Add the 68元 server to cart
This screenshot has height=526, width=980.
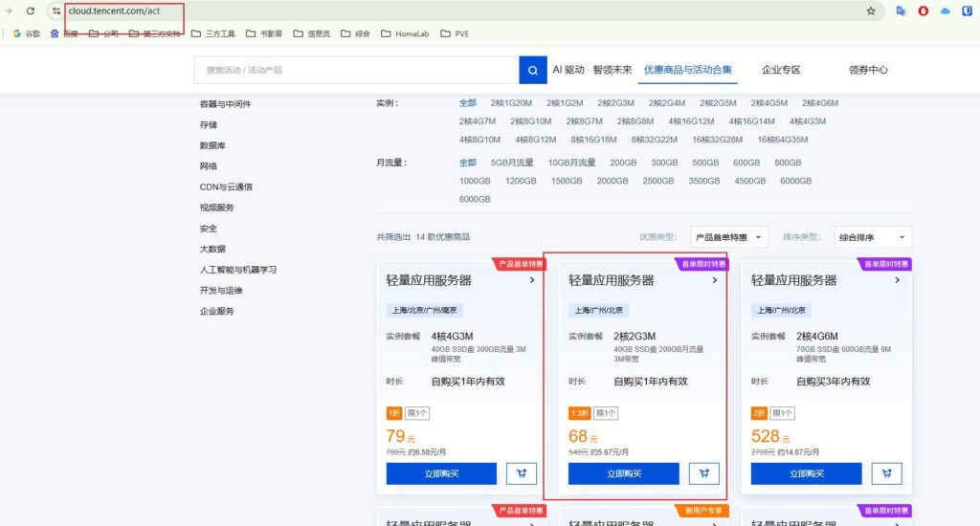[703, 473]
